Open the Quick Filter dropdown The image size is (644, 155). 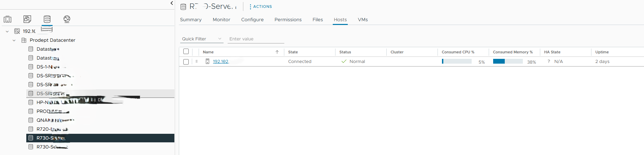[201, 39]
